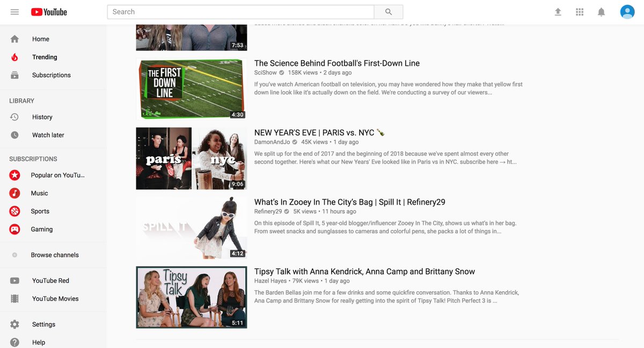
Task: Click the YouTube logo
Action: point(49,12)
